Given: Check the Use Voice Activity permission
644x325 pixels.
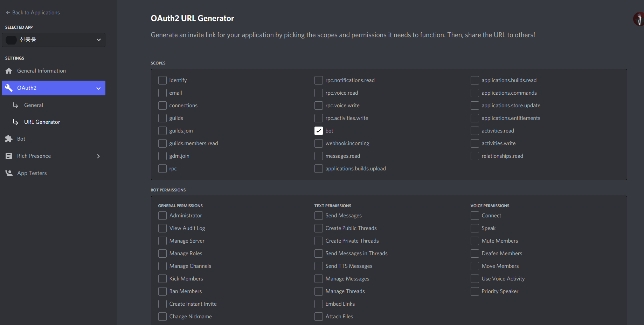Looking at the screenshot, I should [475, 279].
